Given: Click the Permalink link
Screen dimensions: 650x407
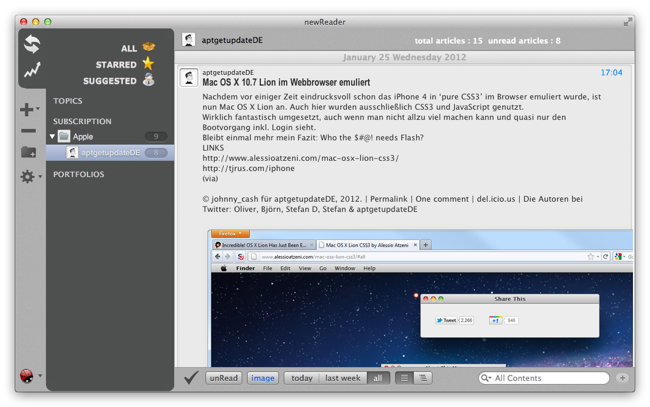Looking at the screenshot, I should (x=389, y=199).
